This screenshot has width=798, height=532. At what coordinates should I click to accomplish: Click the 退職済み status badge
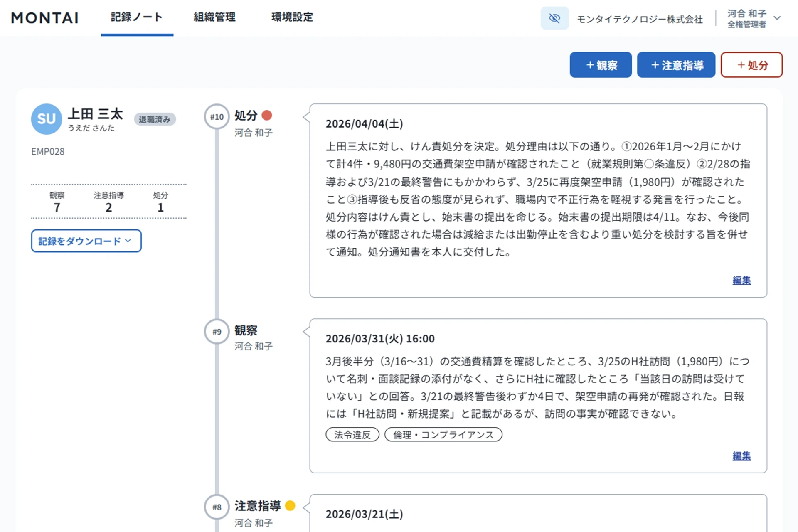pyautogui.click(x=155, y=119)
